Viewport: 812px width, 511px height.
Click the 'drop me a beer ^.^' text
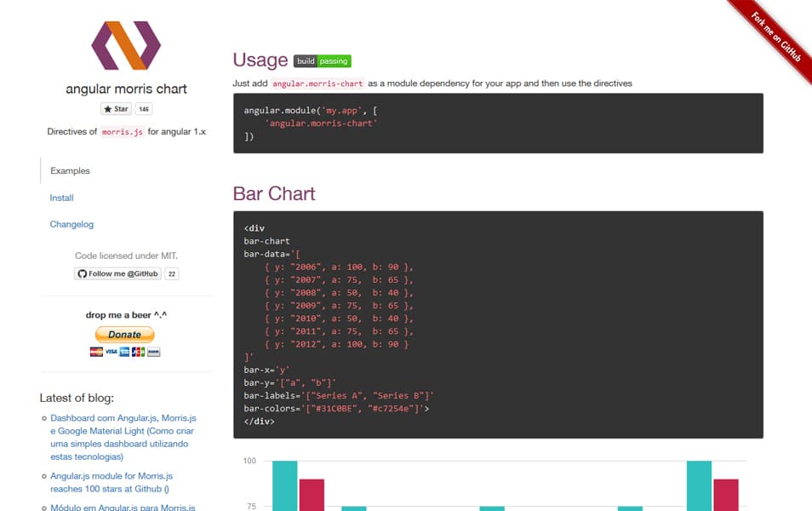tap(126, 314)
